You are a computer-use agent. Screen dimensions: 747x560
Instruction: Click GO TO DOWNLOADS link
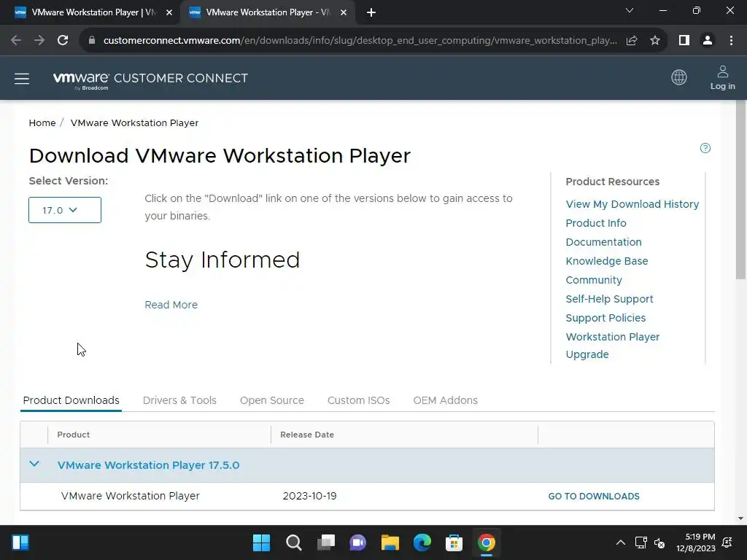tap(594, 496)
